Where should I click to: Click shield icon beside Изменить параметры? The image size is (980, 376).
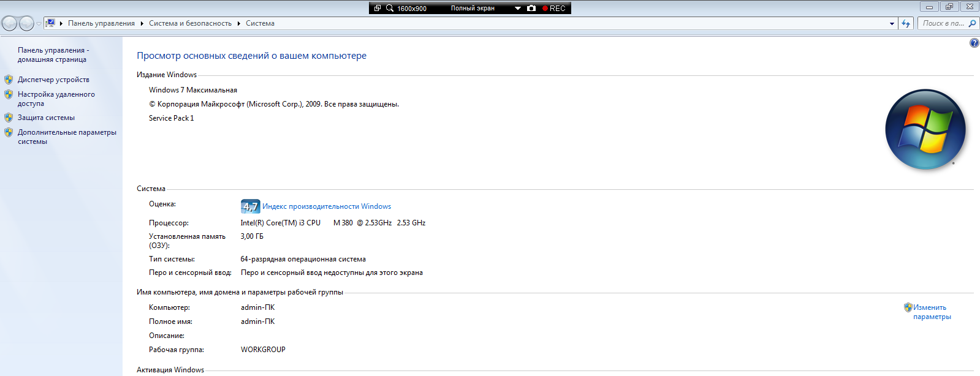(x=908, y=307)
